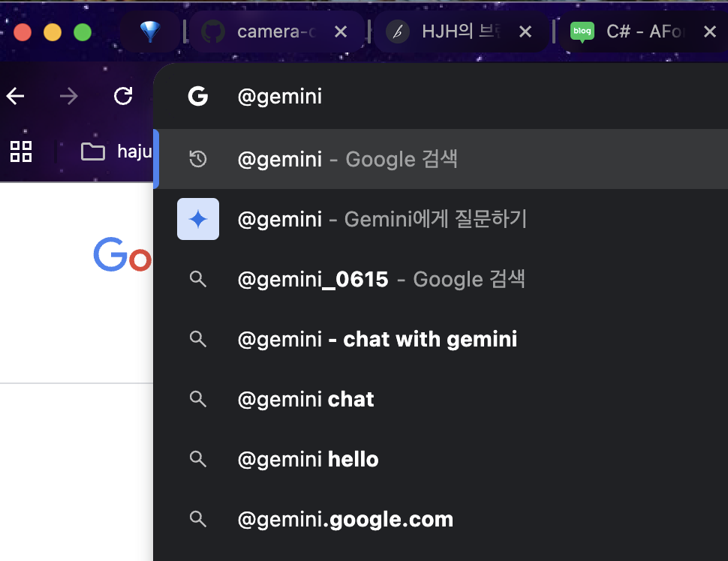Screen dimensions: 728x561
Task: Switch to the HJH tab
Action: [461, 31]
